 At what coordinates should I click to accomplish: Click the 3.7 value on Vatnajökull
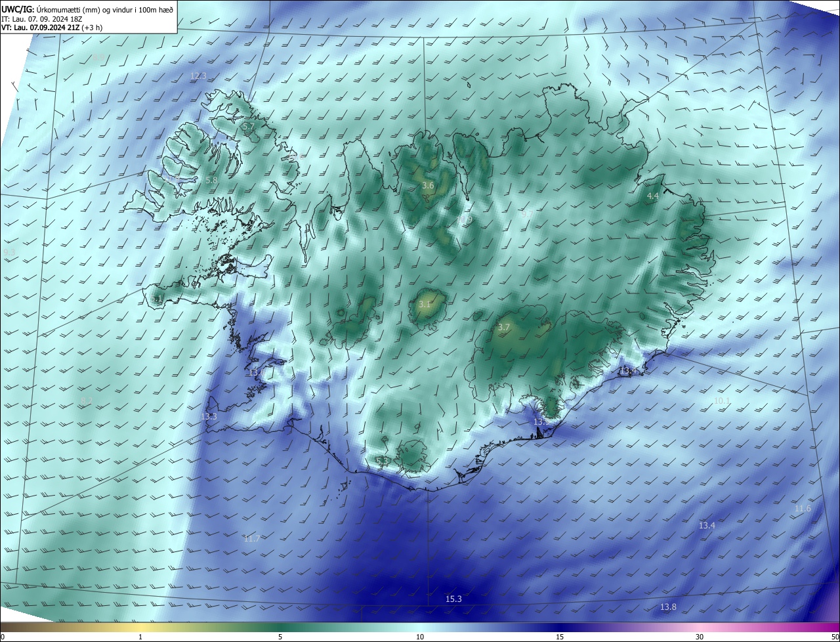pos(504,327)
